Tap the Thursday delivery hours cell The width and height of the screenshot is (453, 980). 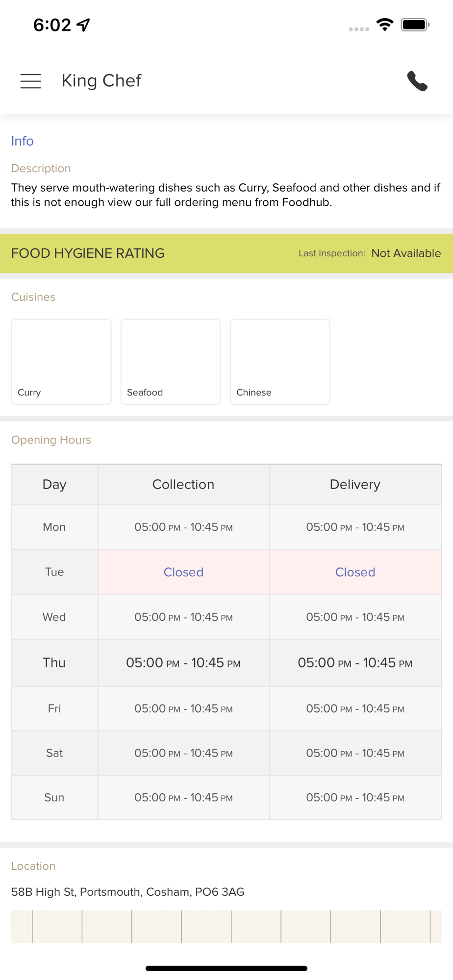click(x=355, y=663)
